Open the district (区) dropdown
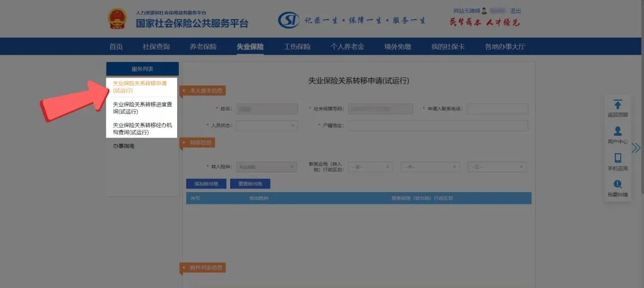This screenshot has height=288, width=644. coord(497,167)
